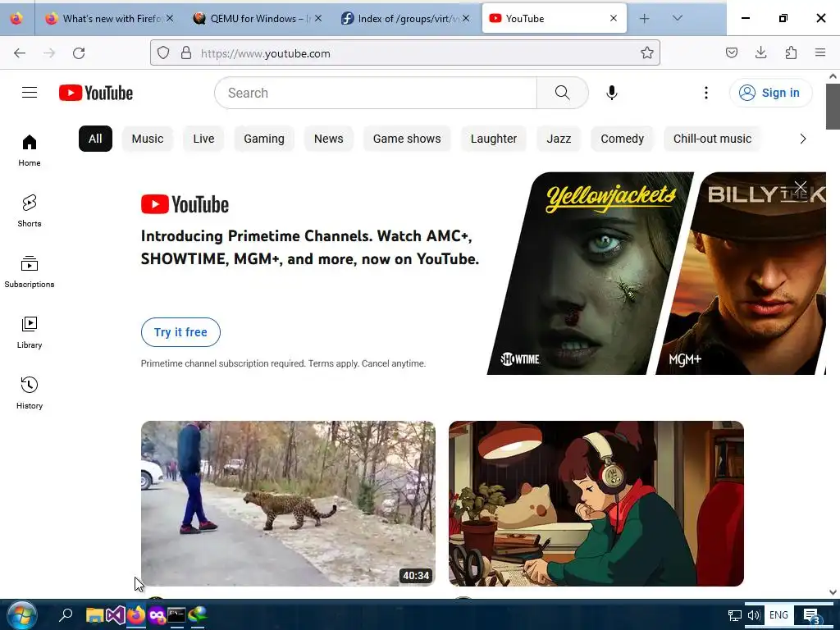This screenshot has width=840, height=630.
Task: Click the search magnifier button
Action: click(x=562, y=93)
